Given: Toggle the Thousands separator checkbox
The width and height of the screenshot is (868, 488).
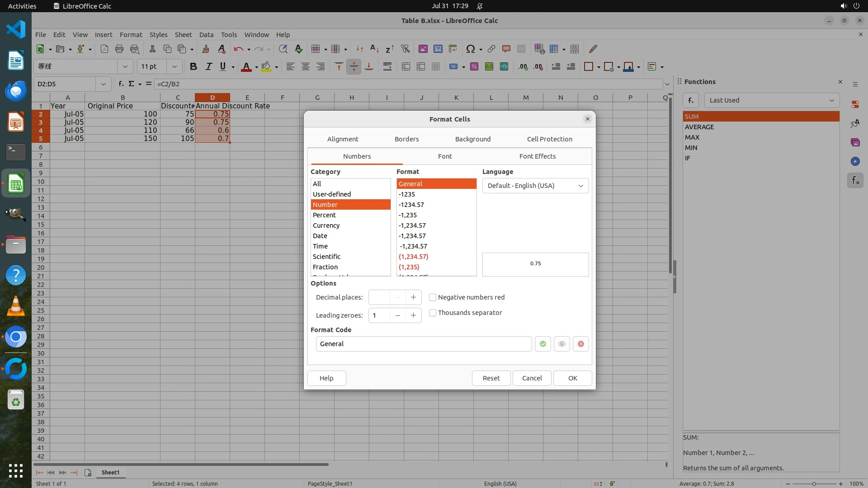Looking at the screenshot, I should coord(433,313).
